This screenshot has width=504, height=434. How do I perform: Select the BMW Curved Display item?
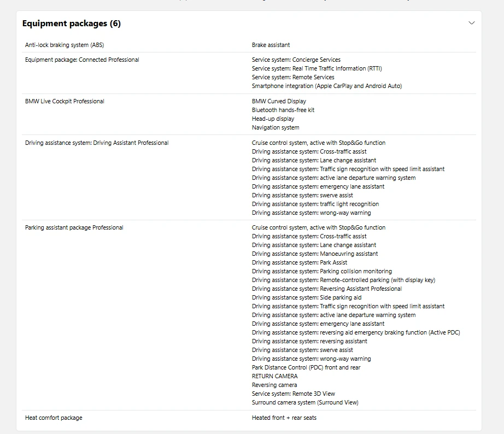point(279,101)
